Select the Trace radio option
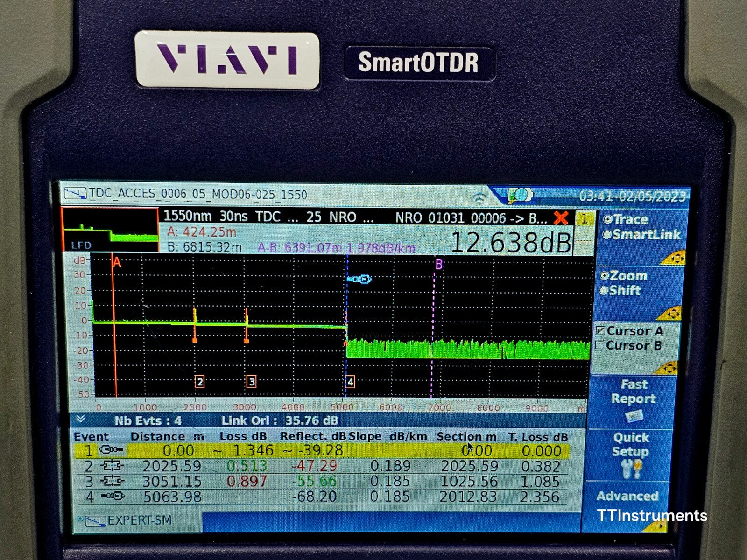The width and height of the screenshot is (747, 560). point(607,219)
